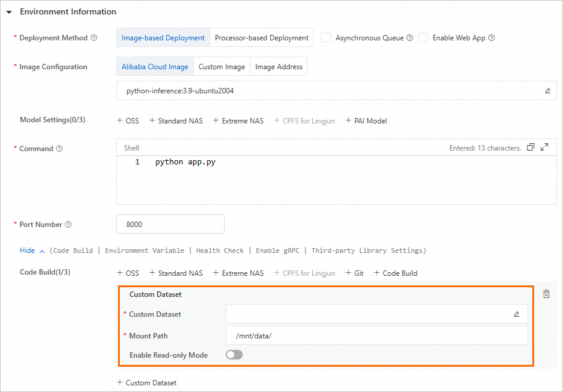Add a Git source under Code Build

(x=355, y=273)
